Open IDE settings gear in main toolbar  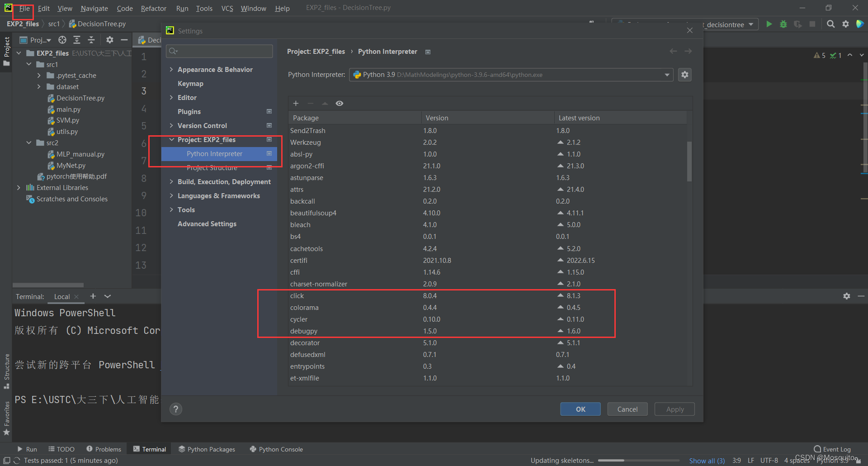coord(845,24)
